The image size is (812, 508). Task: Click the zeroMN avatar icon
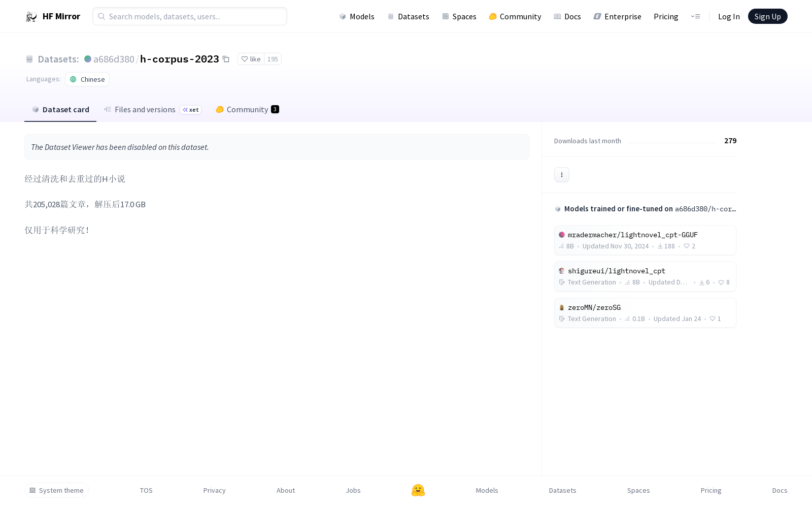562,307
